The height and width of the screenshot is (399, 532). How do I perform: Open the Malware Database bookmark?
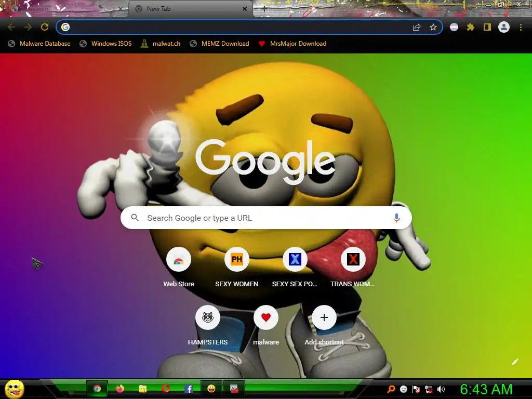pyautogui.click(x=39, y=44)
